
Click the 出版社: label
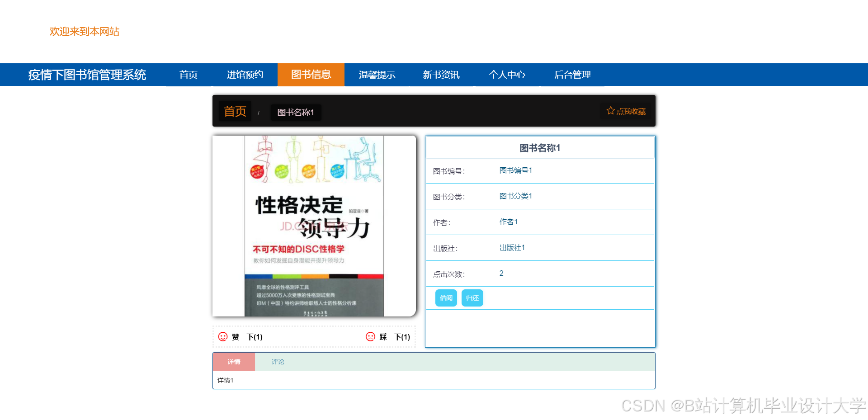pyautogui.click(x=445, y=248)
